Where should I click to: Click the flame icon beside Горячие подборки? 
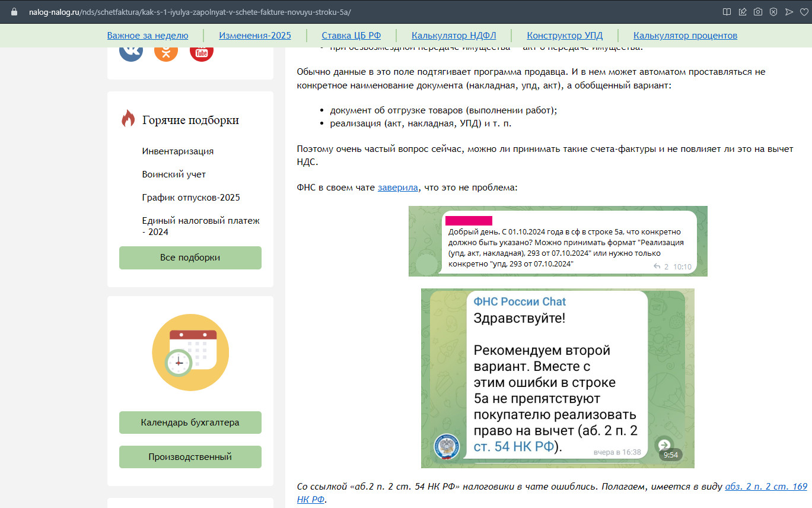[x=128, y=119]
